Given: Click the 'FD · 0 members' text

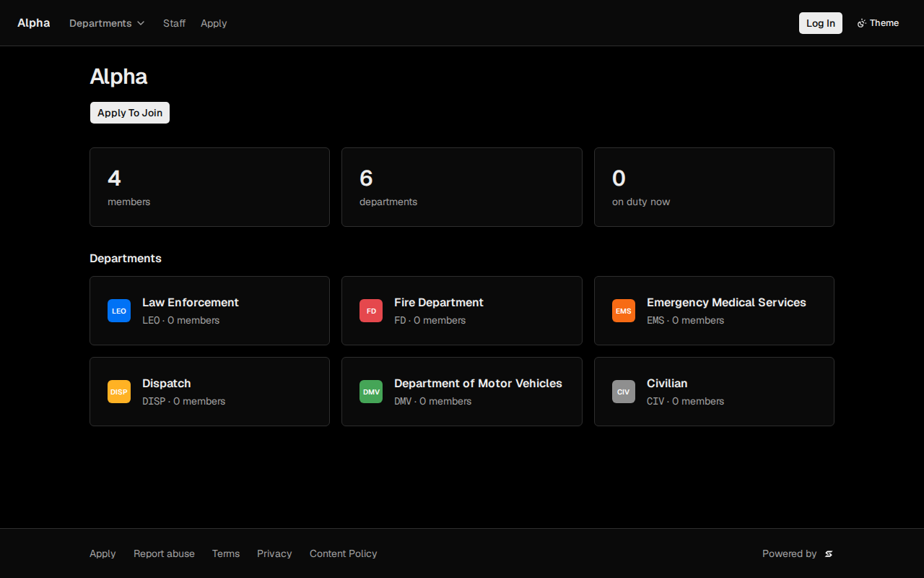Looking at the screenshot, I should 430,320.
